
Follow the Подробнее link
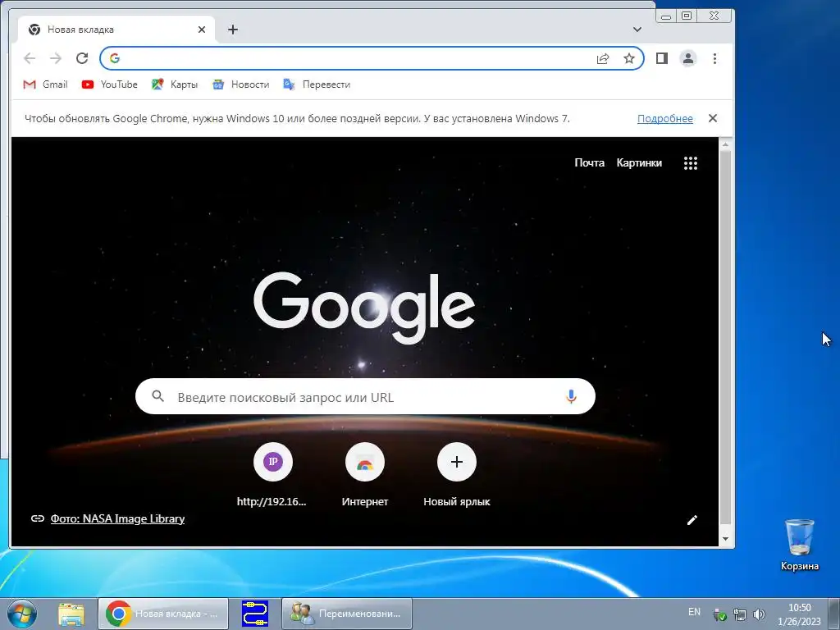click(664, 119)
